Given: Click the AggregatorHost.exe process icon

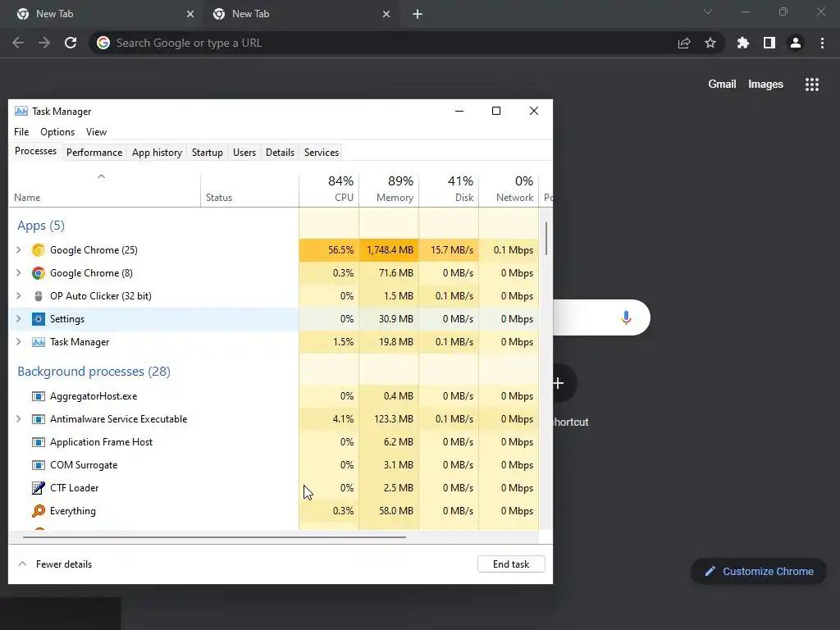Looking at the screenshot, I should coord(38,396).
